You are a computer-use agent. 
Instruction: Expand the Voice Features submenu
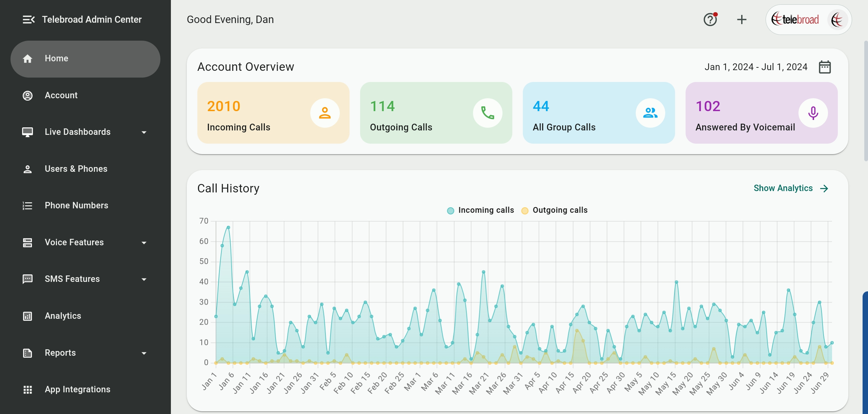pos(144,243)
